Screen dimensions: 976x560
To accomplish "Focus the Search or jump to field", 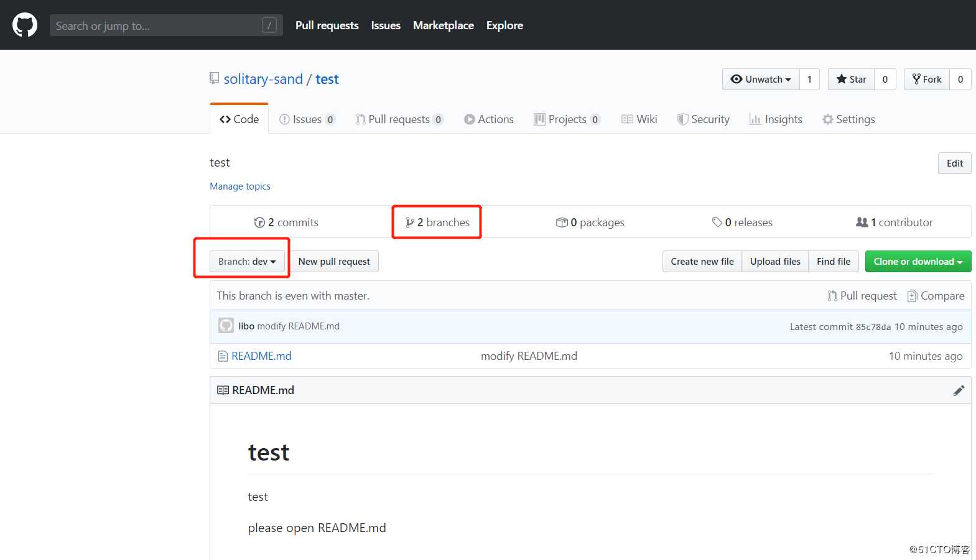I will coord(166,25).
